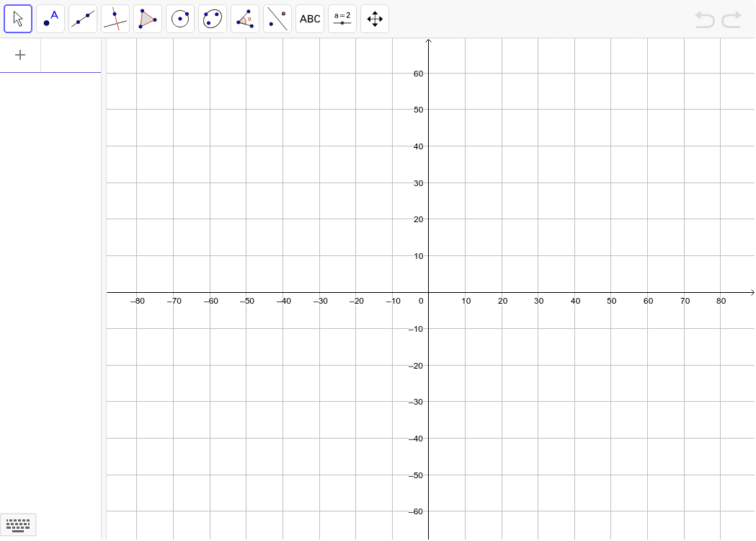
Task: Click the plus button in the algebra panel
Action: (x=20, y=55)
